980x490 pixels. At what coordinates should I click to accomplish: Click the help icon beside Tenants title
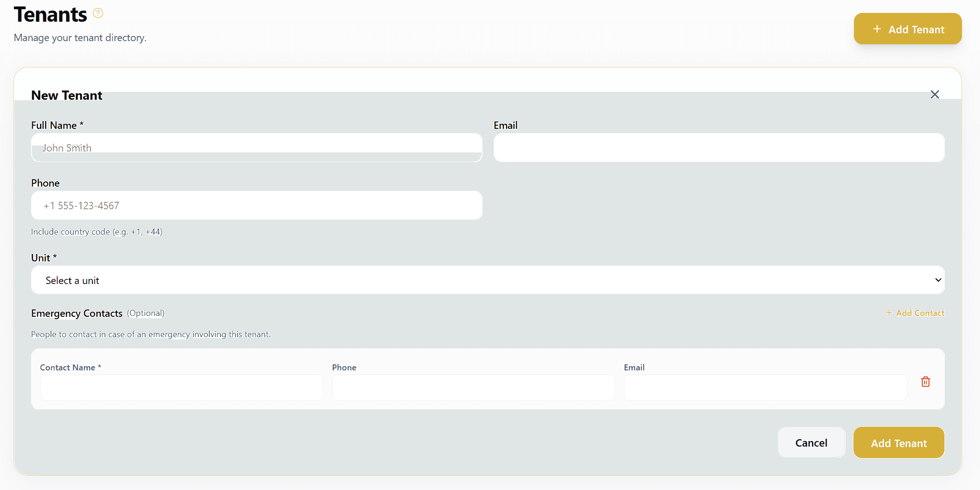pyautogui.click(x=98, y=13)
